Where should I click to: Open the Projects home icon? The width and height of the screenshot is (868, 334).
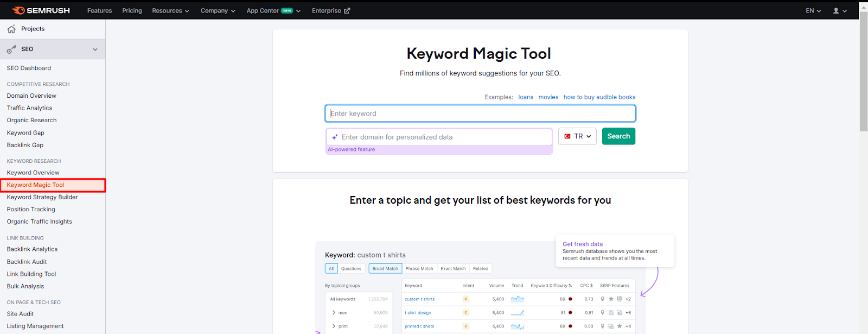pyautogui.click(x=11, y=29)
